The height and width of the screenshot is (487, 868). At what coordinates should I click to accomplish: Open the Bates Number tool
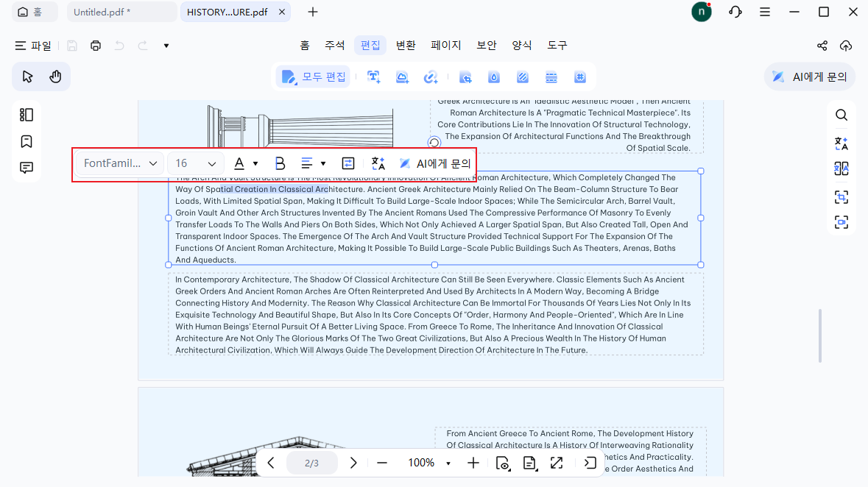click(580, 77)
